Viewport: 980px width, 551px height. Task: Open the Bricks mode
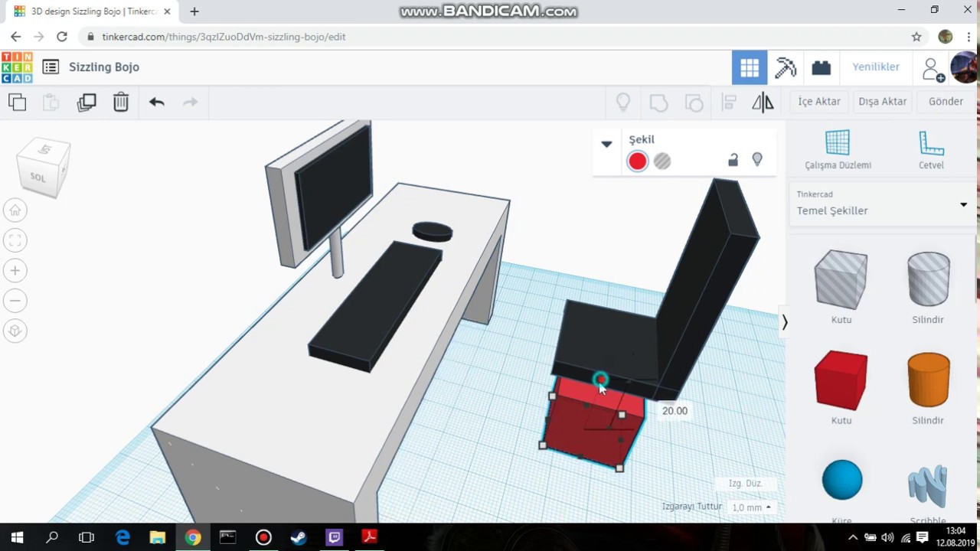822,67
